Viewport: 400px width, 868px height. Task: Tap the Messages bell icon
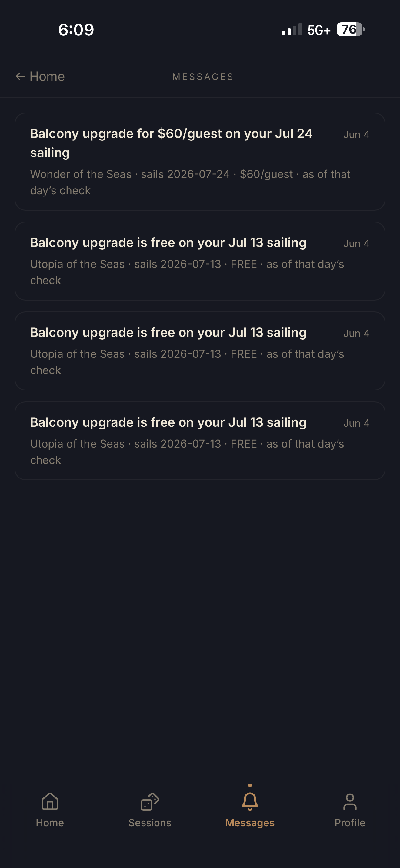click(x=250, y=801)
